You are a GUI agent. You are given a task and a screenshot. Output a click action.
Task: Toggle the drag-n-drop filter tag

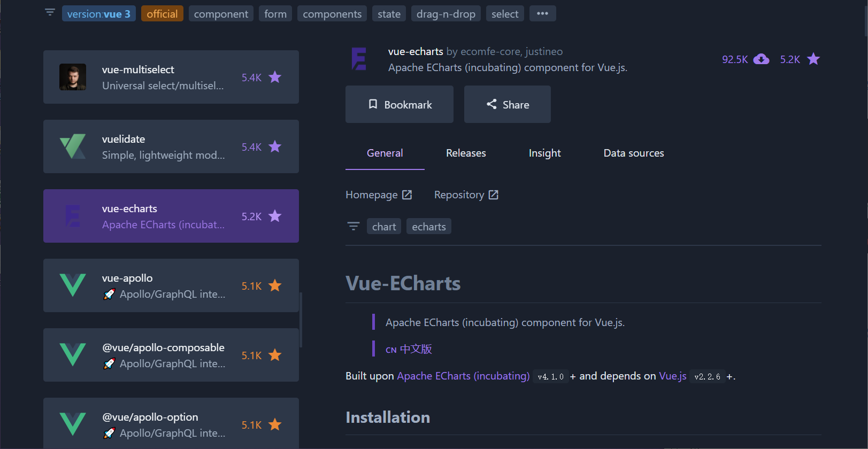click(446, 14)
